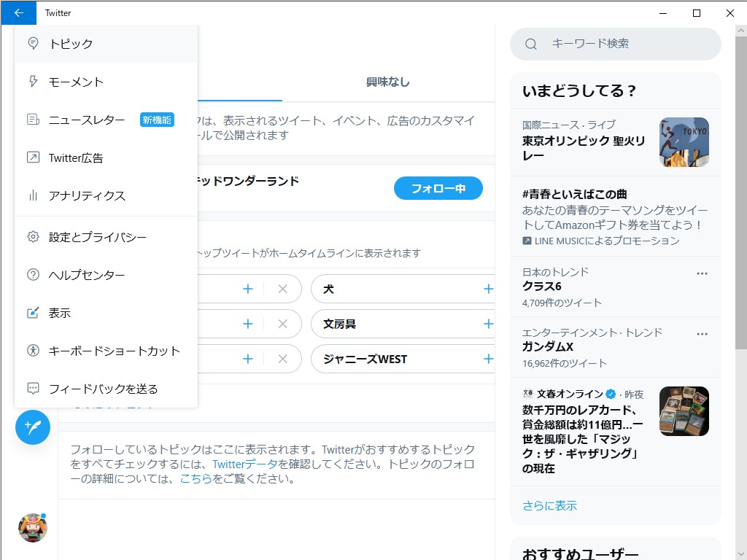The width and height of the screenshot is (747, 560).
Task: Switch to the 興味なし tab
Action: pyautogui.click(x=387, y=82)
